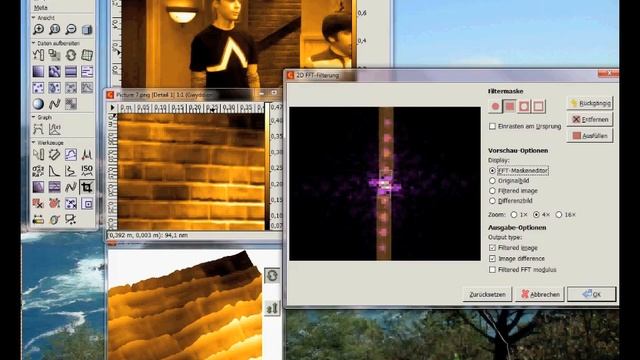The height and width of the screenshot is (360, 640).
Task: Choose the filled ellipse mask shape
Action: coord(495,107)
